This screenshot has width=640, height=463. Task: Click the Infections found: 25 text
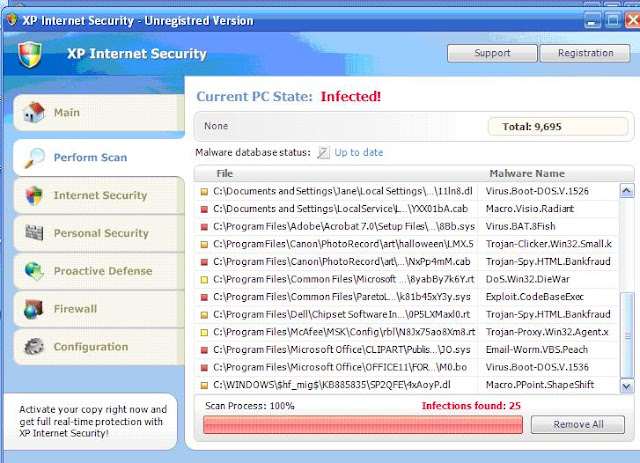click(x=471, y=406)
